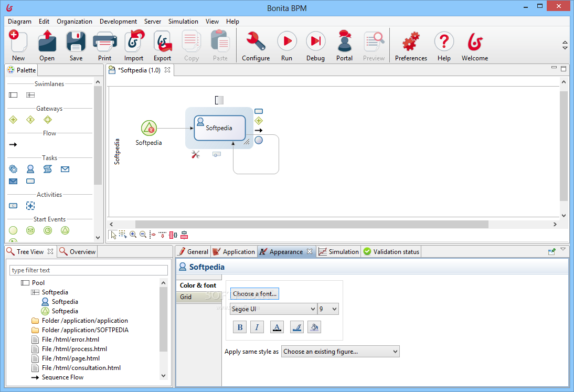Open the main toolbar expand/collapse arrows
The image size is (574, 392).
click(x=565, y=45)
